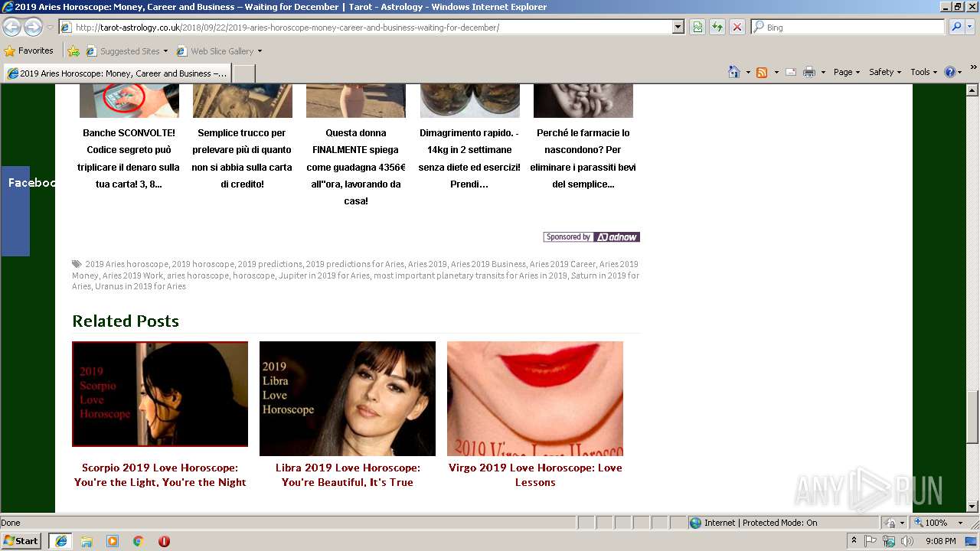
Task: Open Libra 2019 Love Horoscope link
Action: point(348,475)
